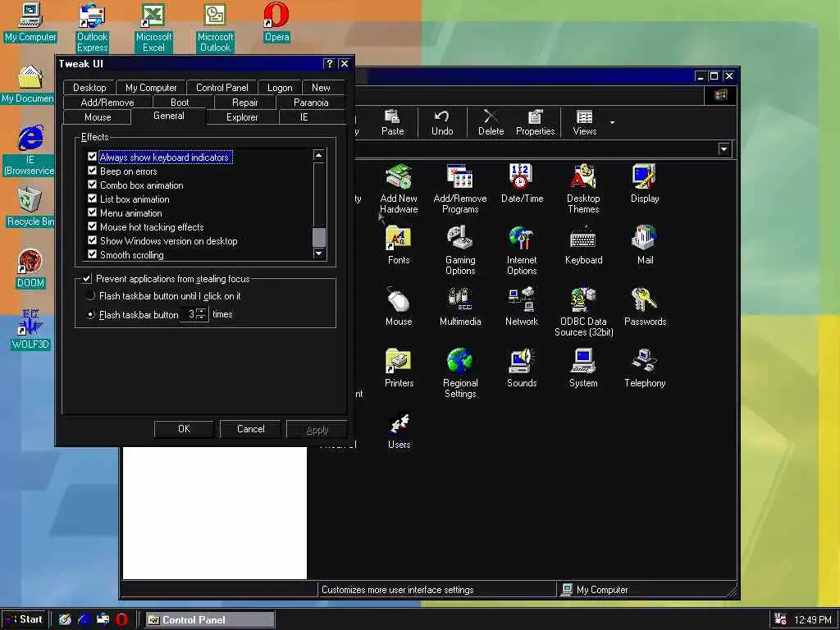
Task: Open the Telephony icon
Action: point(645,368)
